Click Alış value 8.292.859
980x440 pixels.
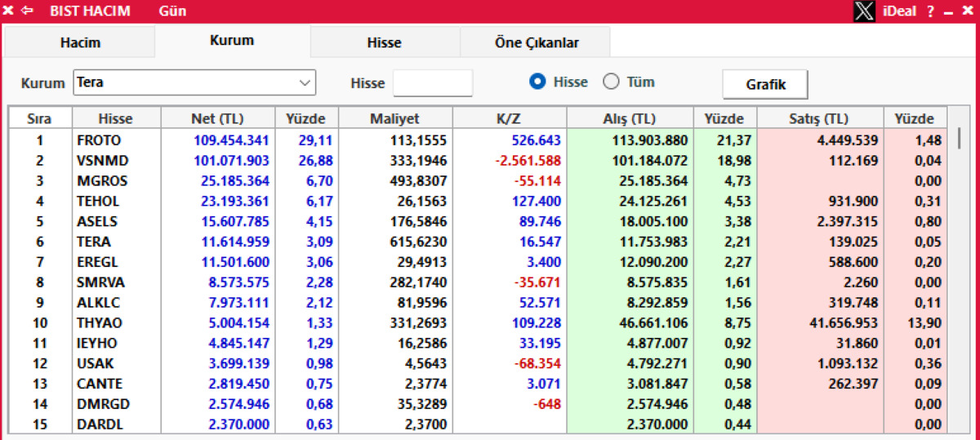tap(654, 303)
